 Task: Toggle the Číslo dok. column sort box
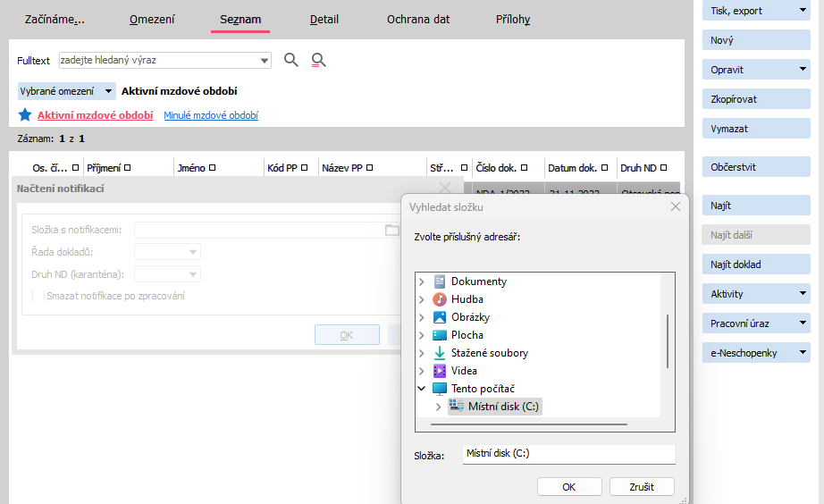[524, 168]
